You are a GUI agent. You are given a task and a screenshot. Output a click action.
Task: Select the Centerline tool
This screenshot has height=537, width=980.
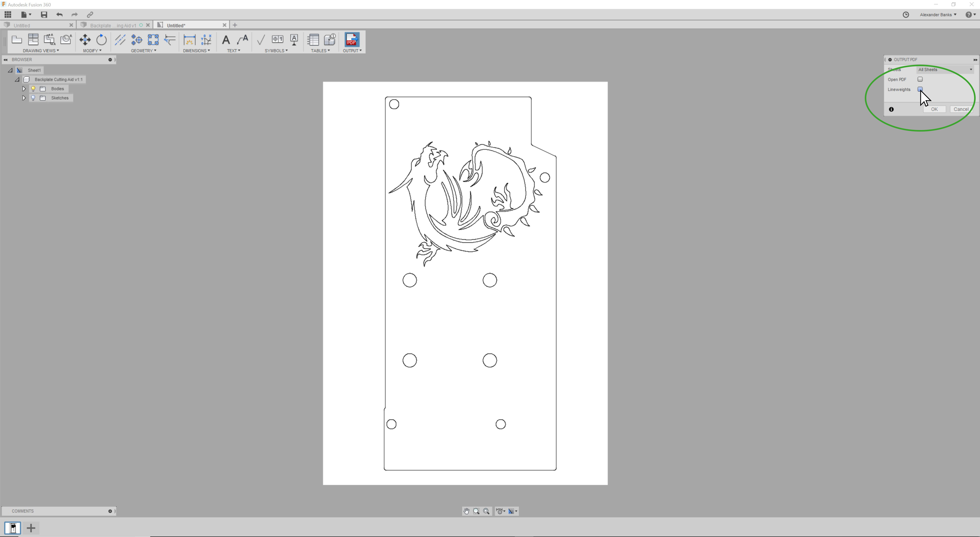120,40
